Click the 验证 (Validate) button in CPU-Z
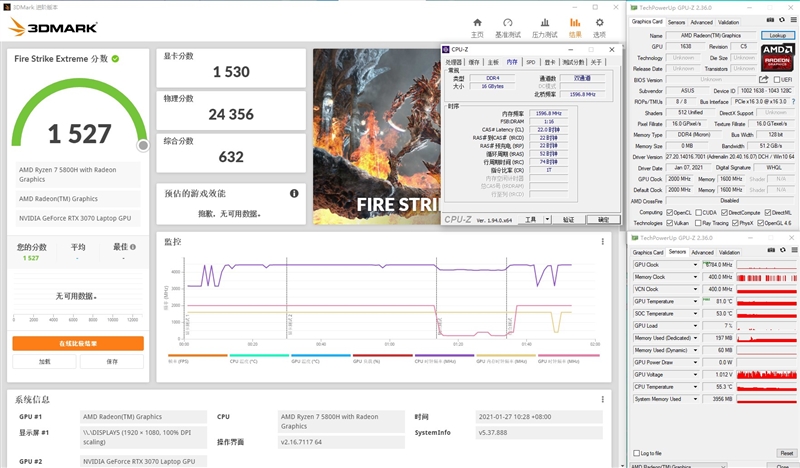 pos(568,219)
